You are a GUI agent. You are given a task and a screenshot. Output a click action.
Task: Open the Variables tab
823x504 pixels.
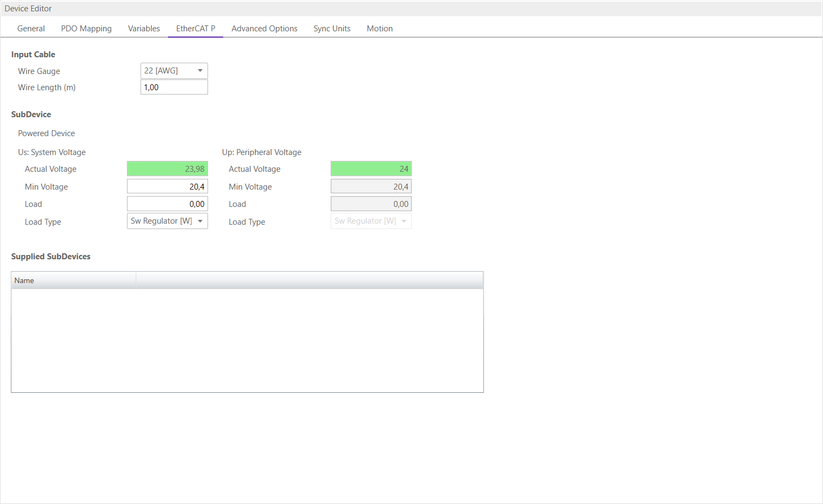(144, 29)
